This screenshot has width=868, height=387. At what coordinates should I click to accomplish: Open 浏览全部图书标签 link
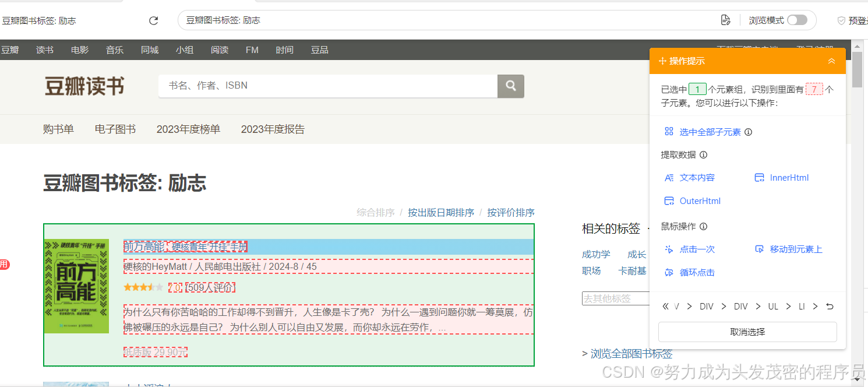(x=631, y=354)
